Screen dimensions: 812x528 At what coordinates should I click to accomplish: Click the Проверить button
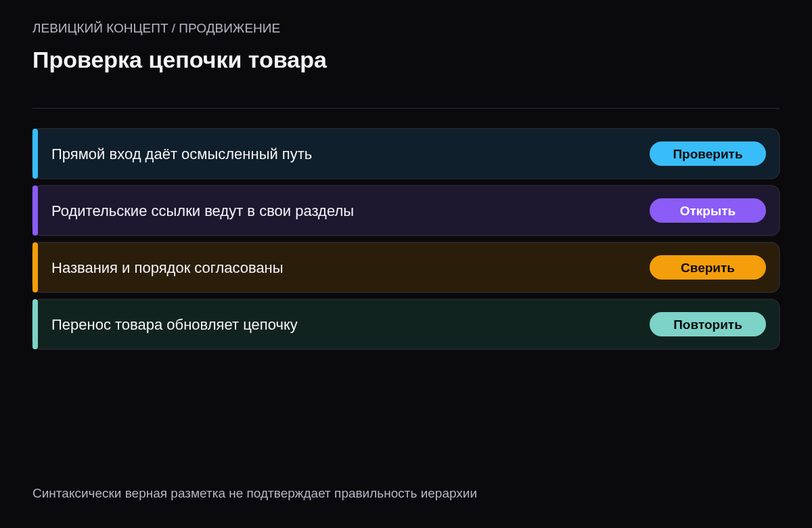[708, 154]
